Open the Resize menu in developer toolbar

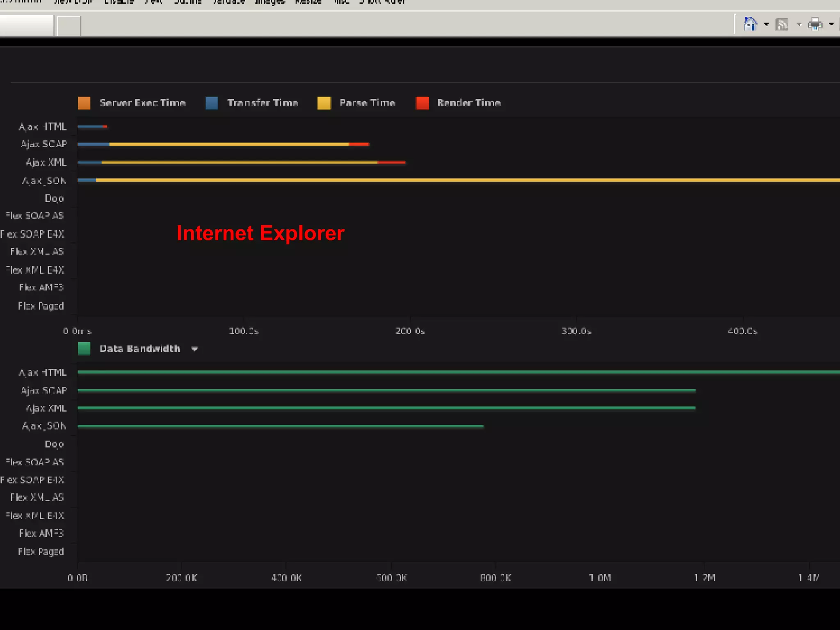pos(308,2)
